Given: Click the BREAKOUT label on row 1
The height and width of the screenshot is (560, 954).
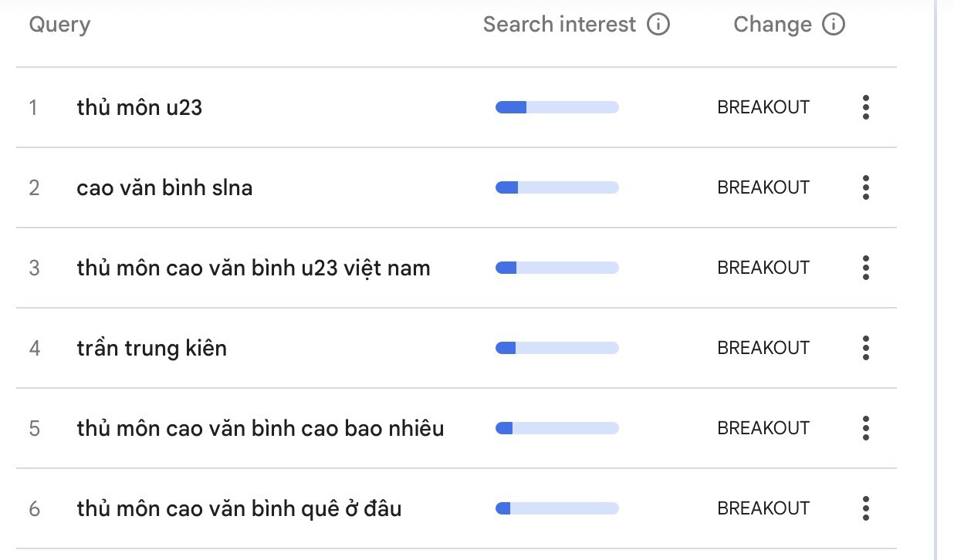Looking at the screenshot, I should point(763,107).
